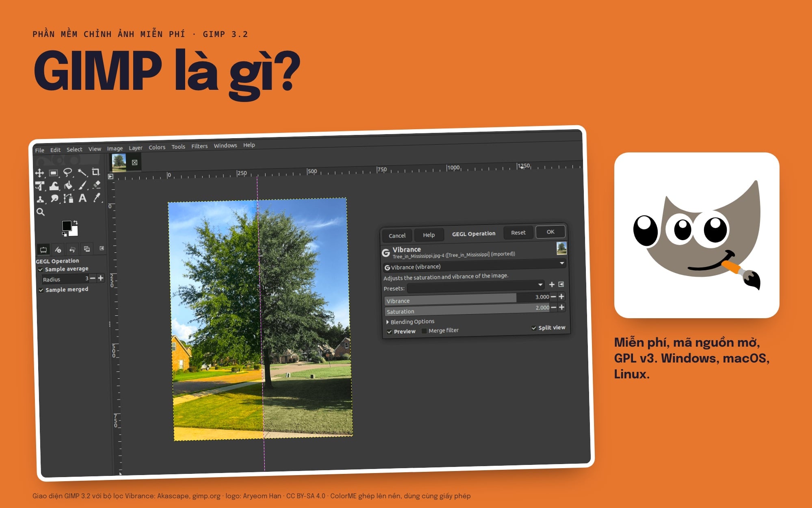The height and width of the screenshot is (508, 812).
Task: Open the Filters menu
Action: pos(199,146)
